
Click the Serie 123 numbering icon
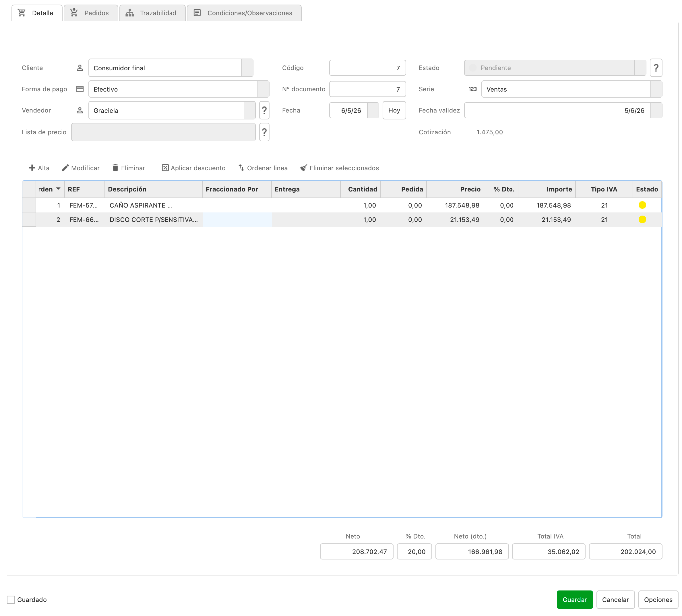tap(472, 89)
